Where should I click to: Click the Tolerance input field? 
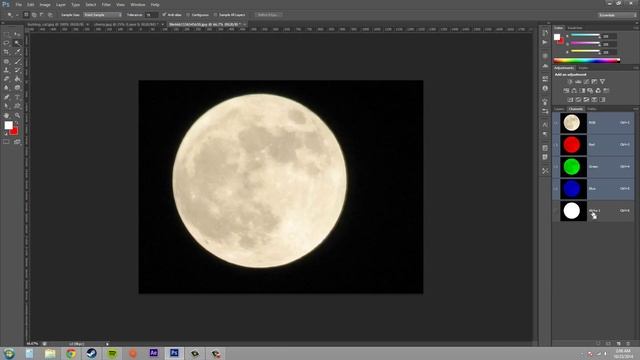[151, 15]
